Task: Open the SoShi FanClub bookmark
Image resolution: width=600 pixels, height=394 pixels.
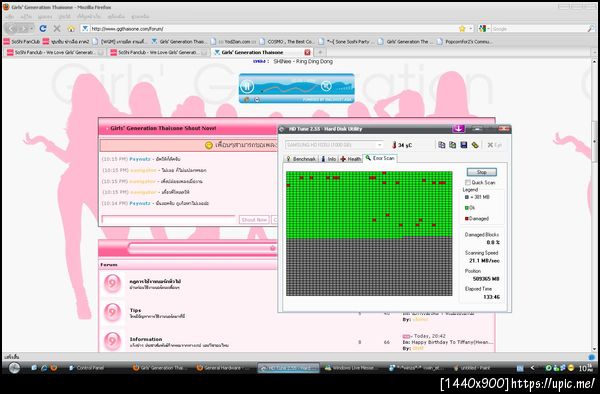Action: (x=22, y=41)
